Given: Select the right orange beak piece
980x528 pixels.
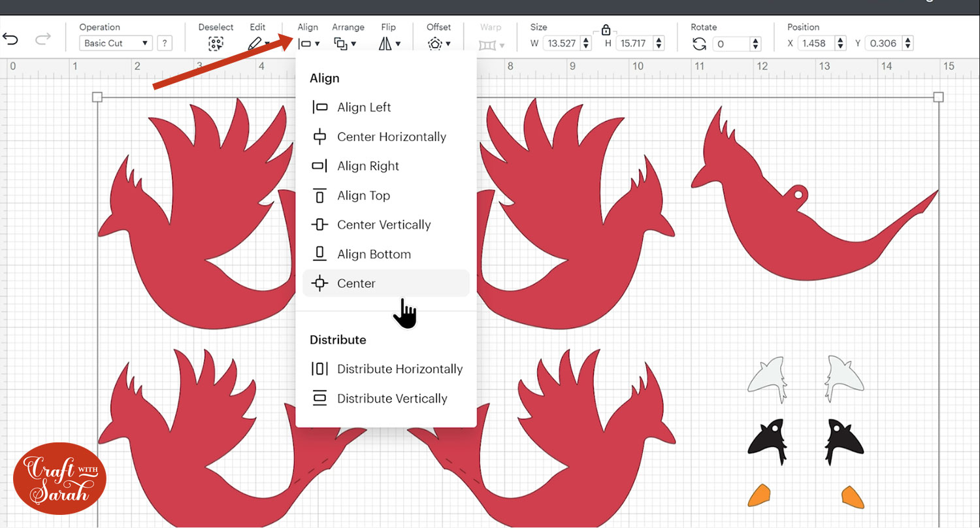Looking at the screenshot, I should (853, 497).
